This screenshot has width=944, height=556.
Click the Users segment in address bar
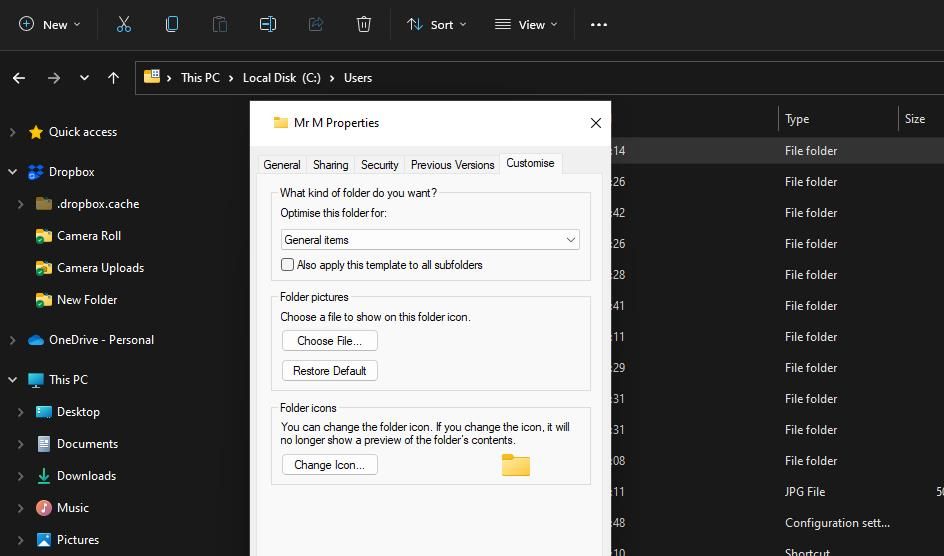click(358, 78)
